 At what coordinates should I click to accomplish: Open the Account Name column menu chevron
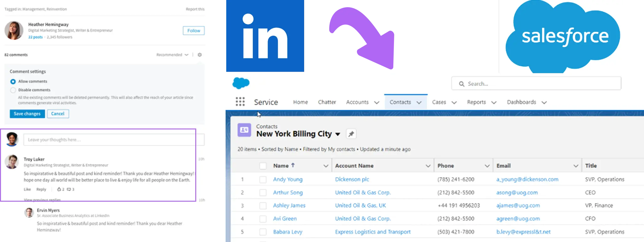428,166
